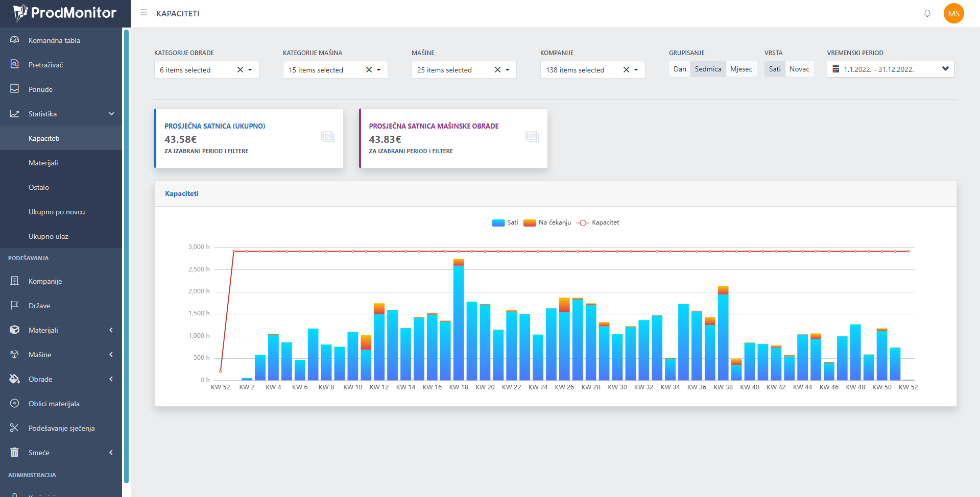
Task: Toggle sidebar with hamburger menu icon
Action: (x=144, y=13)
